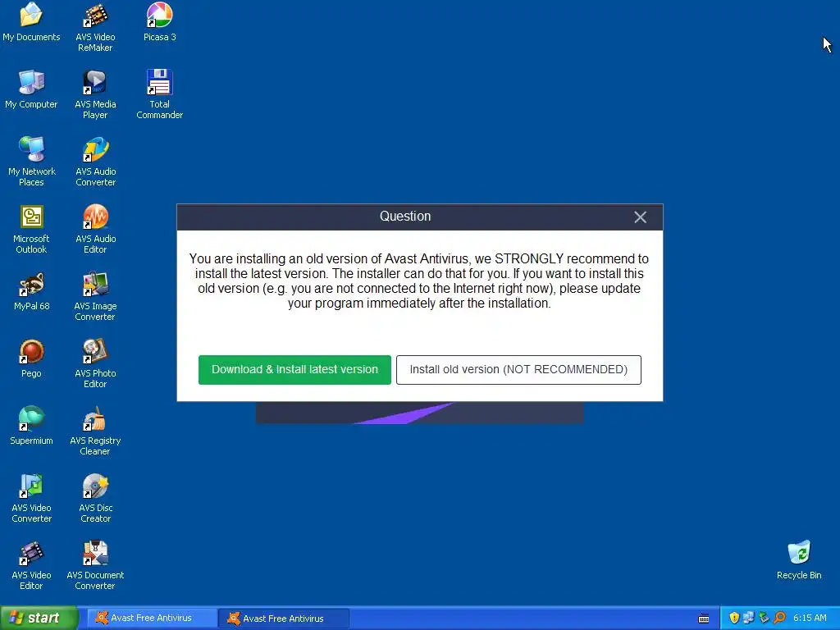The width and height of the screenshot is (840, 630).
Task: Choose Install old version (NOT RECOMMENDED)
Action: point(518,370)
